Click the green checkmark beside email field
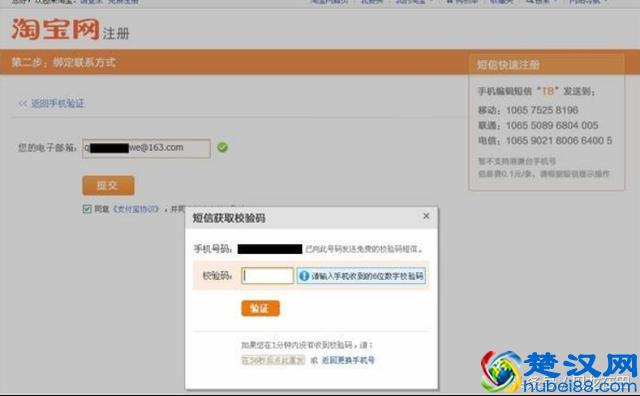The width and height of the screenshot is (640, 396). point(222,147)
